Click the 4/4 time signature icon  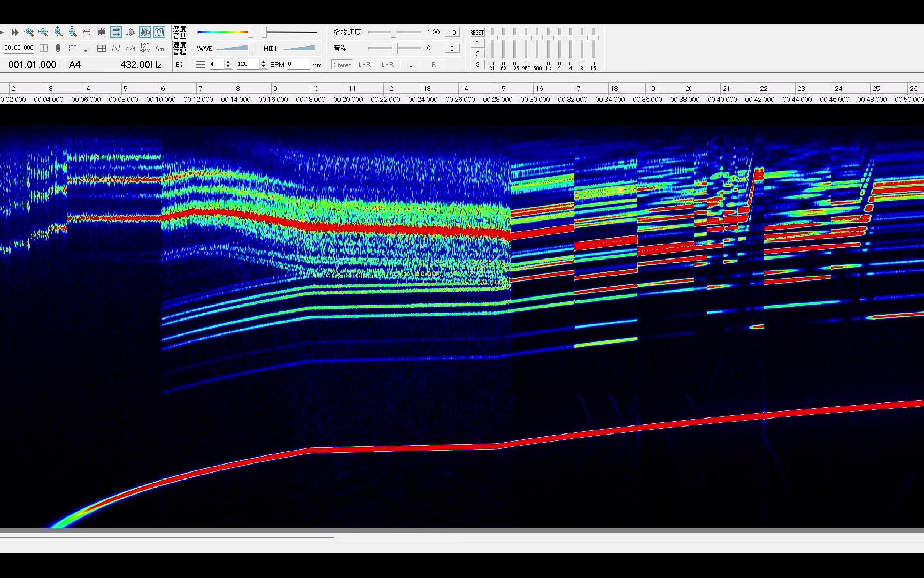tap(130, 49)
